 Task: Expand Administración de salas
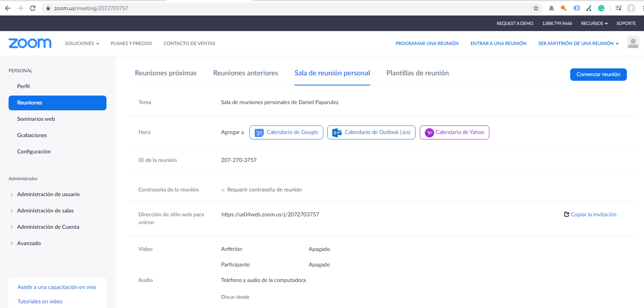click(x=45, y=211)
